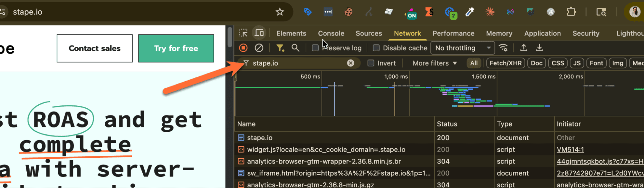Screen dimensions: 644x188
Task: Sort requests by the Initiator column
Action: 599,124
